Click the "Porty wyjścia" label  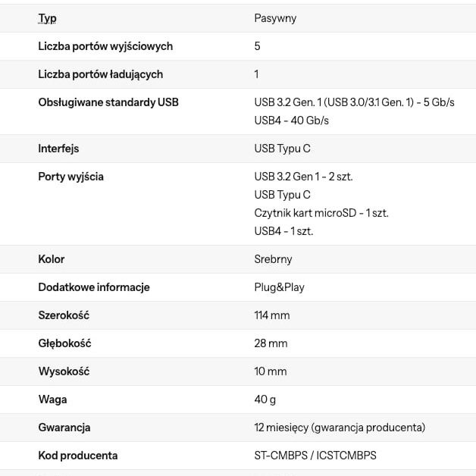click(70, 177)
